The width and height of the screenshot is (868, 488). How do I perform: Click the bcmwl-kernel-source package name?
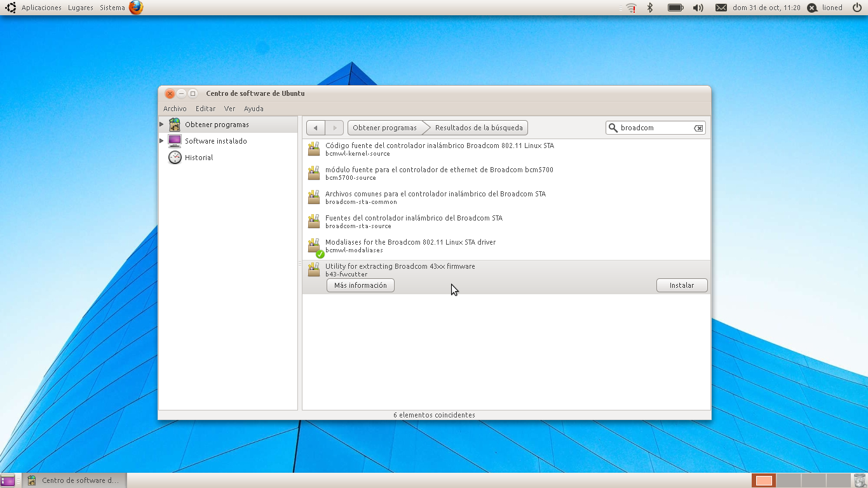point(358,154)
